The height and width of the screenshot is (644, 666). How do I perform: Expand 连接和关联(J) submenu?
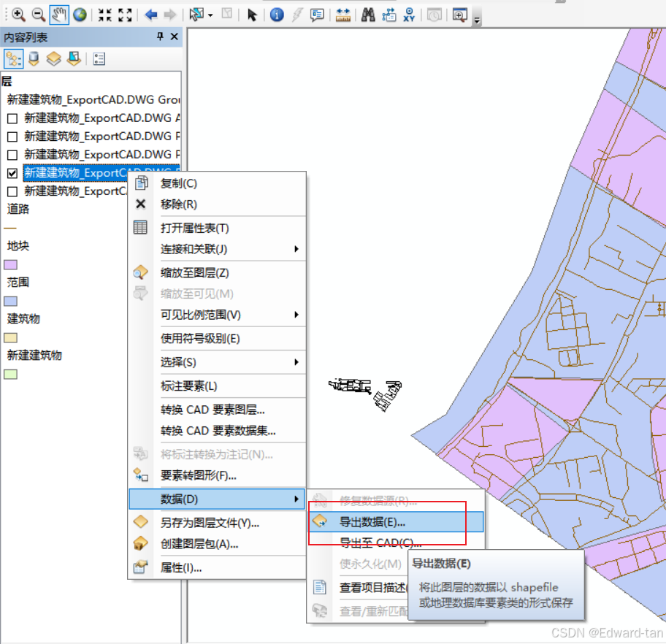point(217,249)
